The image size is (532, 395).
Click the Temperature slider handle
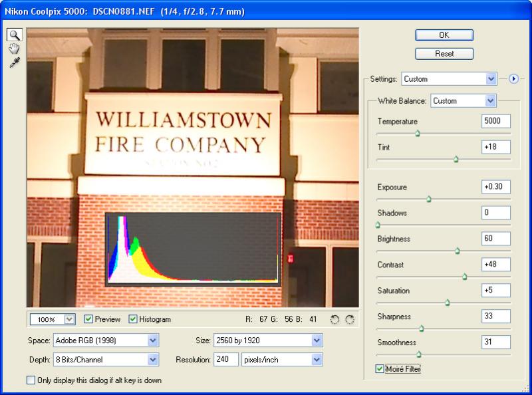pyautogui.click(x=418, y=134)
